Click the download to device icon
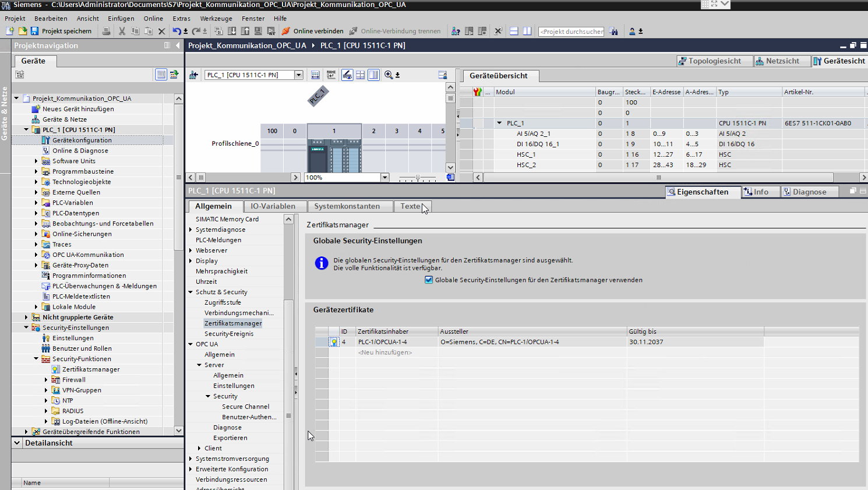 click(x=232, y=31)
